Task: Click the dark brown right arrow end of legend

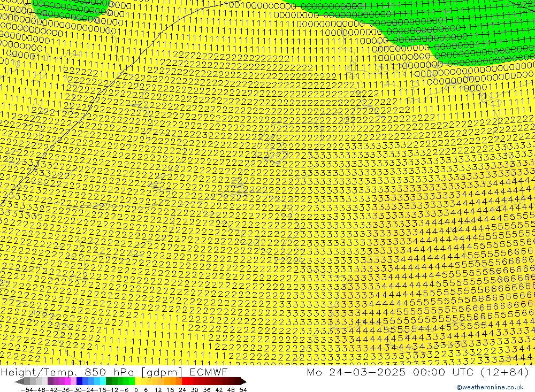Action: 243,381
